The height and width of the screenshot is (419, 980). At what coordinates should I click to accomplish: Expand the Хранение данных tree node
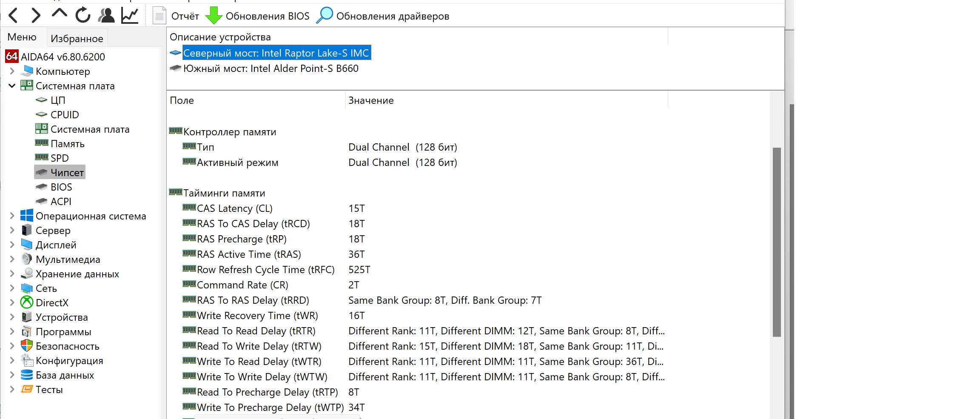(x=12, y=274)
